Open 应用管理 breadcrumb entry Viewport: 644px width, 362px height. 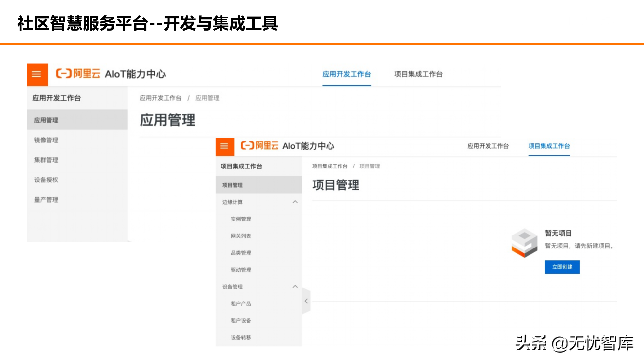click(x=207, y=98)
